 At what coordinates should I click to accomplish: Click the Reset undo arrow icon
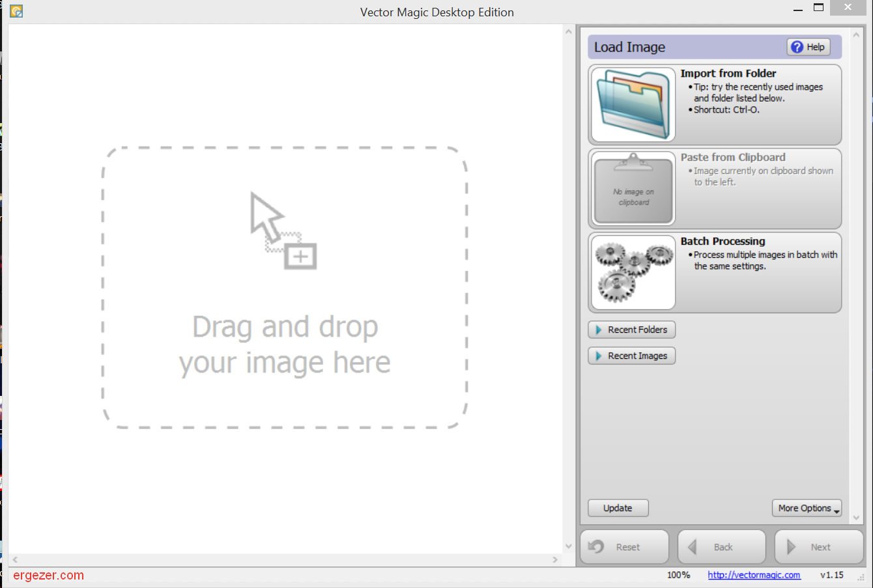(x=597, y=546)
